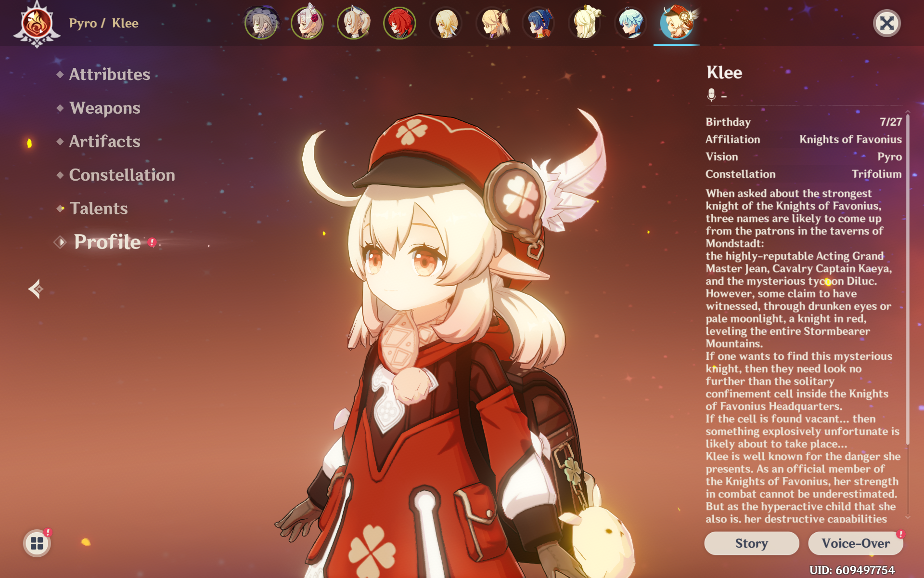This screenshot has width=924, height=578.
Task: Click the Vision value Pyro
Action: click(x=889, y=157)
